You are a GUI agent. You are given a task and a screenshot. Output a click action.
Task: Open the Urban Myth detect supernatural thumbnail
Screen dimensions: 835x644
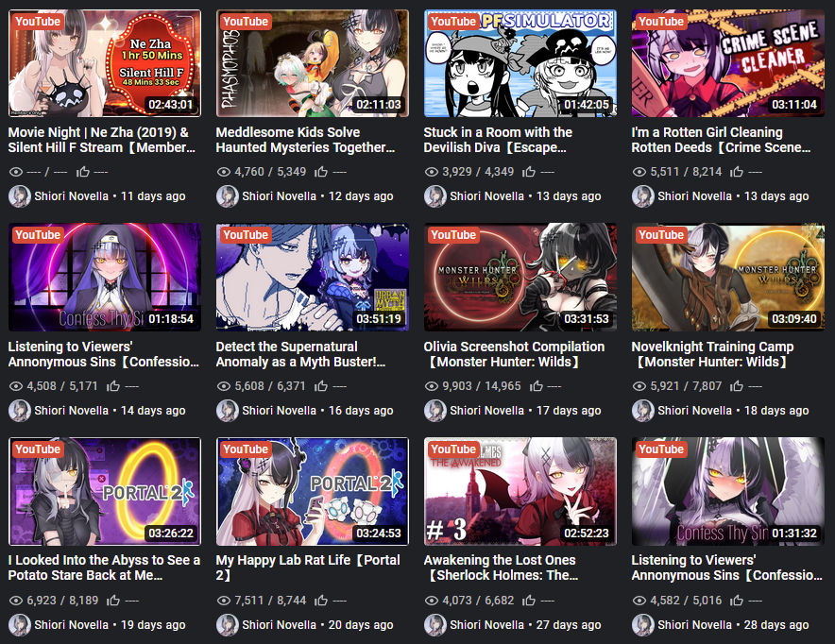point(313,278)
